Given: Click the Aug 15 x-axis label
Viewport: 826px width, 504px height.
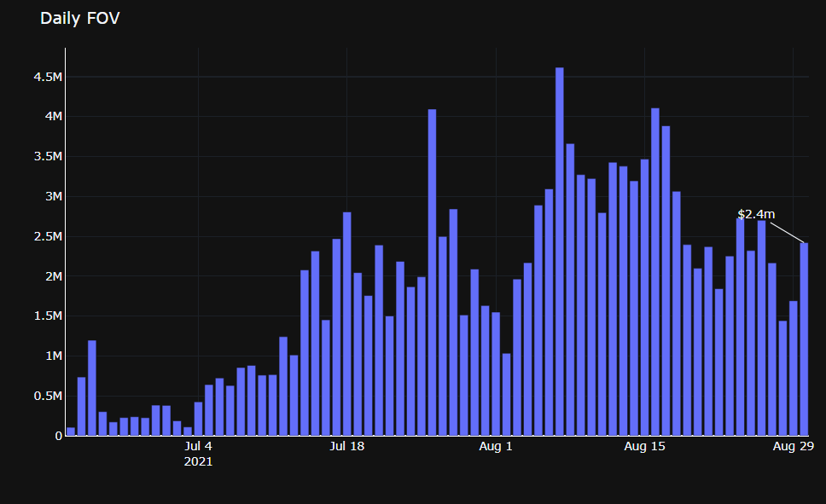Looking at the screenshot, I should point(644,446).
